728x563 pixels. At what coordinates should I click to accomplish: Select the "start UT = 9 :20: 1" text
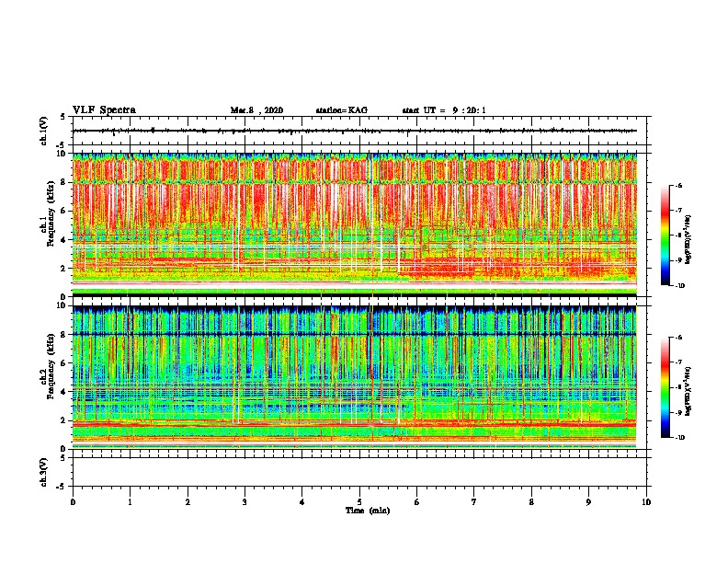pos(444,110)
